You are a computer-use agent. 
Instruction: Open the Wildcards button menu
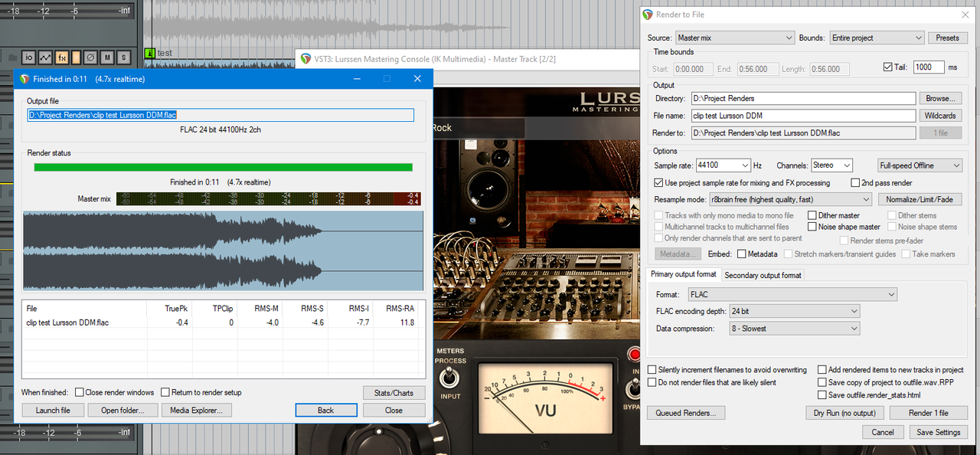[x=940, y=116]
